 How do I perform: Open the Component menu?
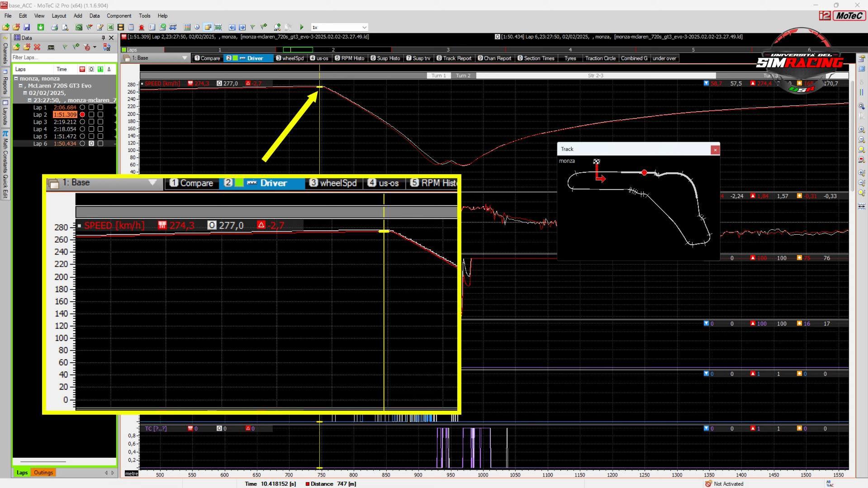point(119,16)
